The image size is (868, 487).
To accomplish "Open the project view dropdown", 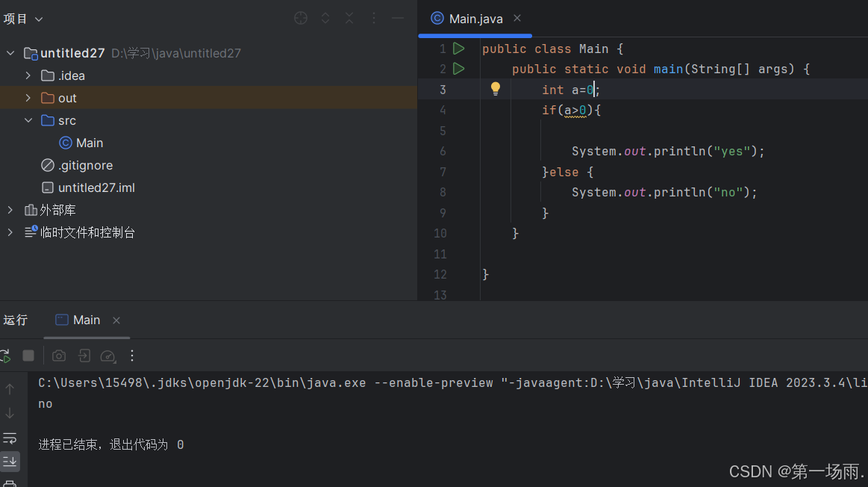I will pyautogui.click(x=23, y=19).
